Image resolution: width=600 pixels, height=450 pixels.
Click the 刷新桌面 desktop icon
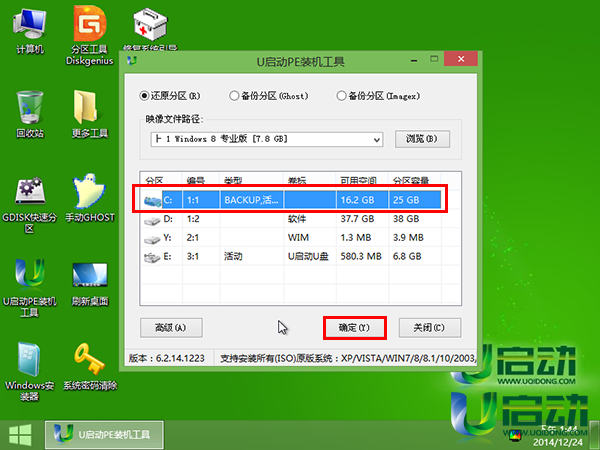[x=90, y=284]
